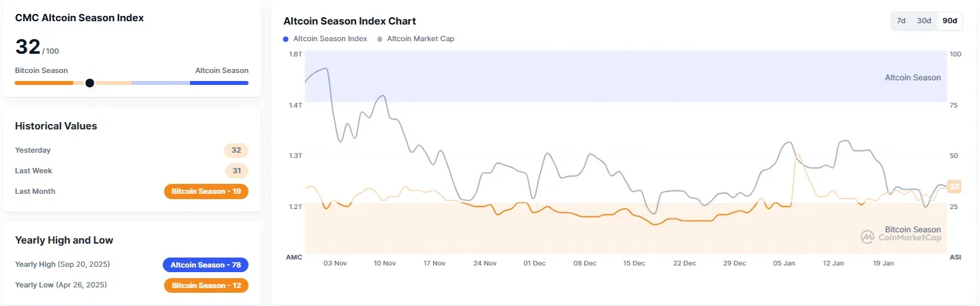Click the Altcoin Season zone label in chart

tap(912, 78)
